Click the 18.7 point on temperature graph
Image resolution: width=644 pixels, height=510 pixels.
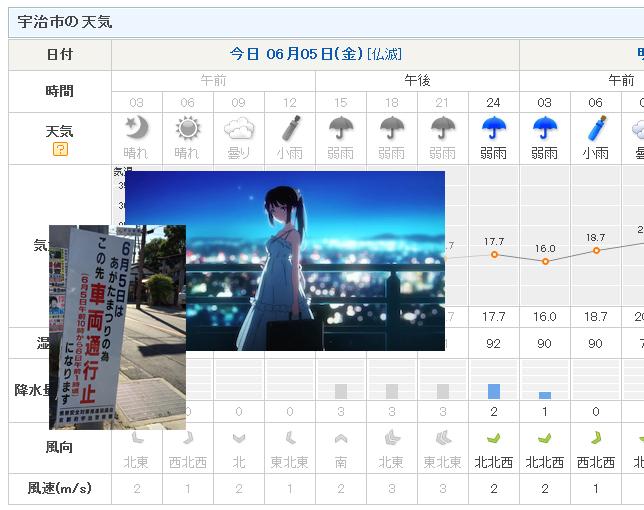[x=596, y=250]
